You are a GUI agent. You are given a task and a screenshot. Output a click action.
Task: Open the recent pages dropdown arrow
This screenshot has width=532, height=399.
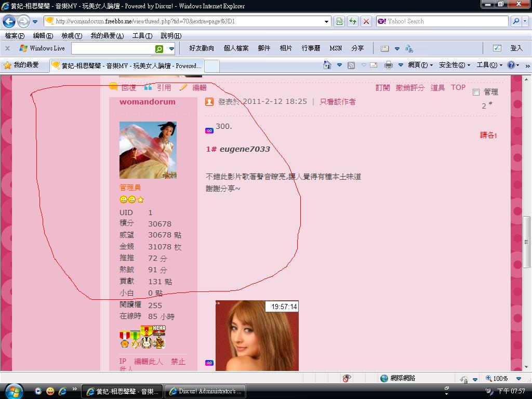[35, 21]
